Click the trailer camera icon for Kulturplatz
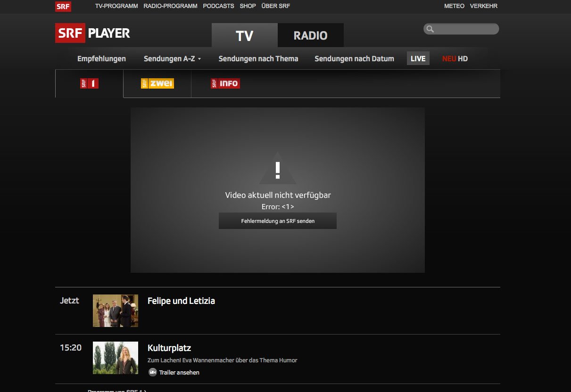Image resolution: width=571 pixels, height=392 pixels. [152, 372]
